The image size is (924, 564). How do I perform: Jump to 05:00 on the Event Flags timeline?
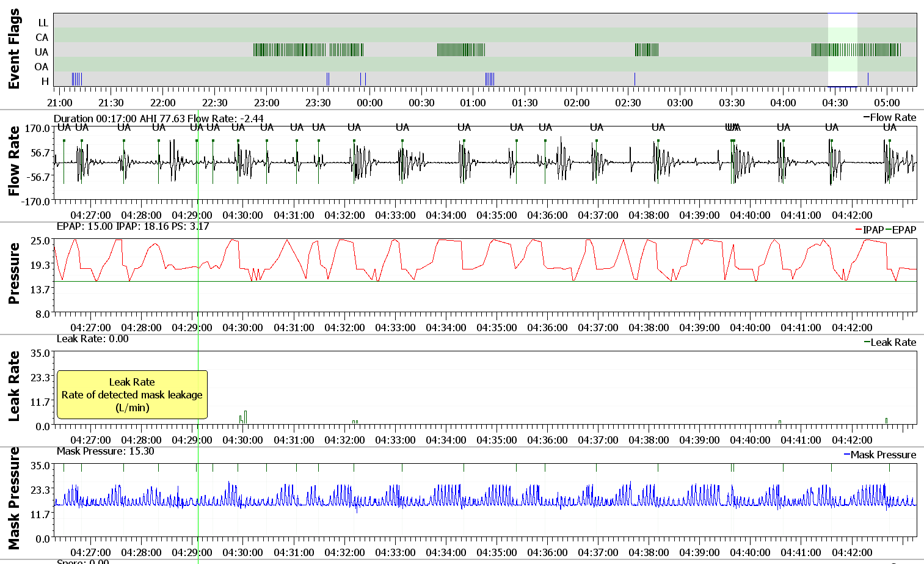point(887,103)
